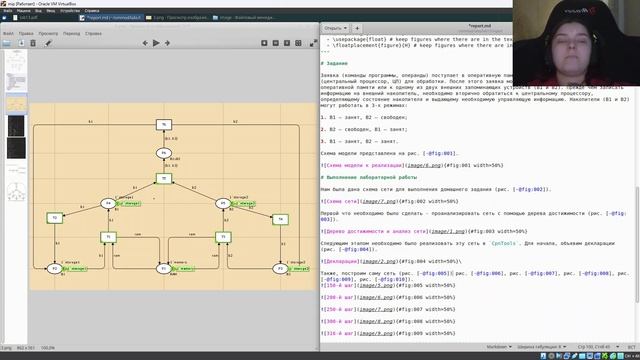Click place P1 in the net image
Viewport: 640px width, 360px height.
coord(164,269)
